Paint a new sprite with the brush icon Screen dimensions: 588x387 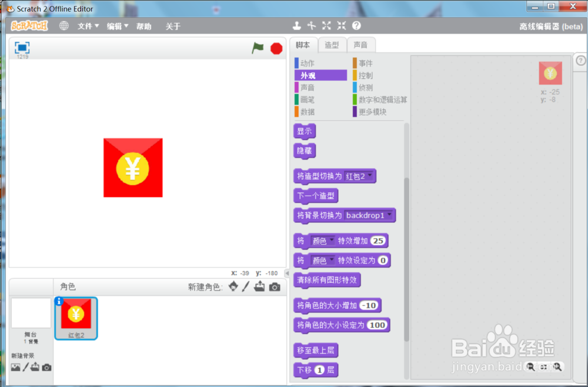coord(246,286)
